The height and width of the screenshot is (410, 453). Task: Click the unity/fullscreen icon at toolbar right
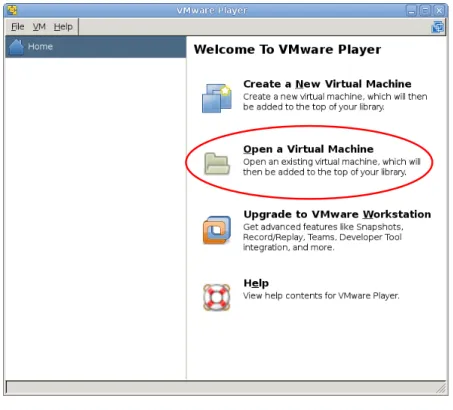(438, 27)
